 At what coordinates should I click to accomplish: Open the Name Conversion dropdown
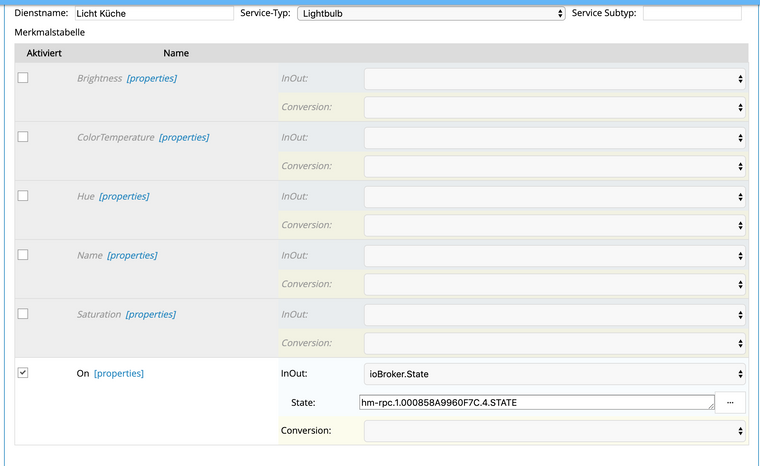point(555,284)
